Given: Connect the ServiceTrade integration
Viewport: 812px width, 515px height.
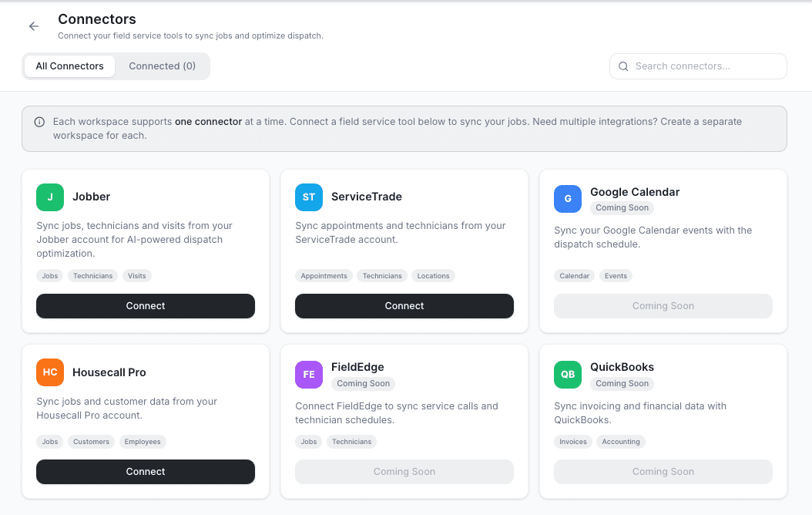Looking at the screenshot, I should [404, 306].
